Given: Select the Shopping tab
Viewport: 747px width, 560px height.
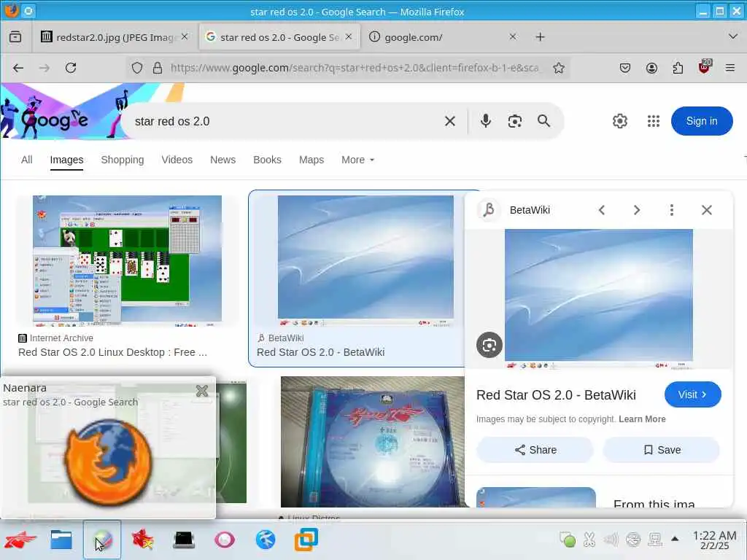Looking at the screenshot, I should click(x=123, y=160).
